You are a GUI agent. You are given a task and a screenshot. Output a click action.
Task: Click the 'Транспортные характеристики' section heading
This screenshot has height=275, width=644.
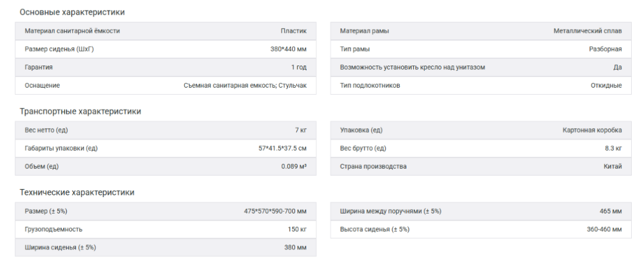(80, 111)
